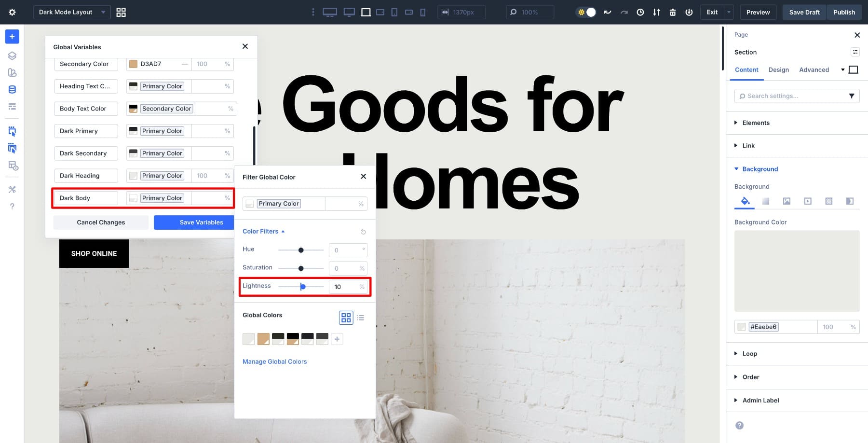
Task: Open the Manage Global Colors link
Action: coord(274,361)
